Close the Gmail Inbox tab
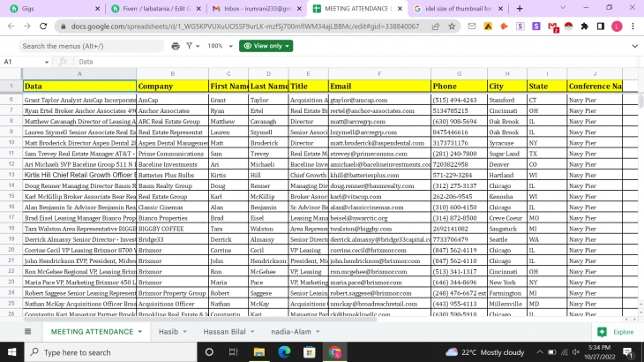644x362 pixels. point(299,9)
